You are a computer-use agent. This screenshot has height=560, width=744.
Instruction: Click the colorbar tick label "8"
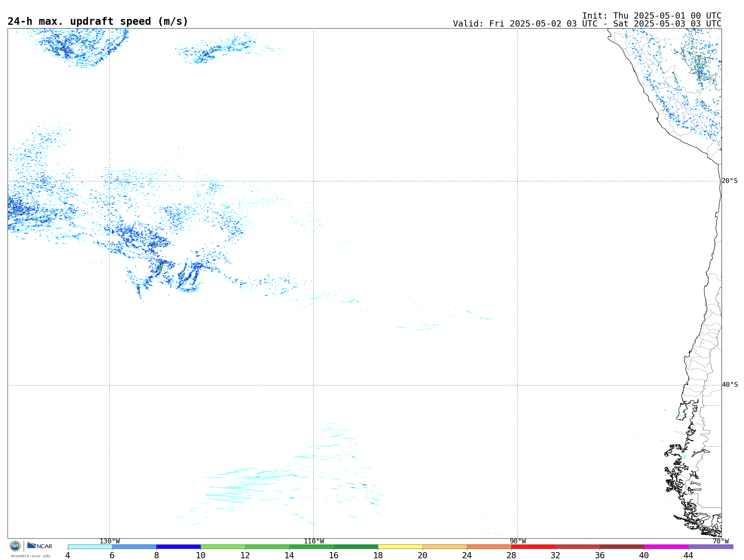click(x=156, y=556)
